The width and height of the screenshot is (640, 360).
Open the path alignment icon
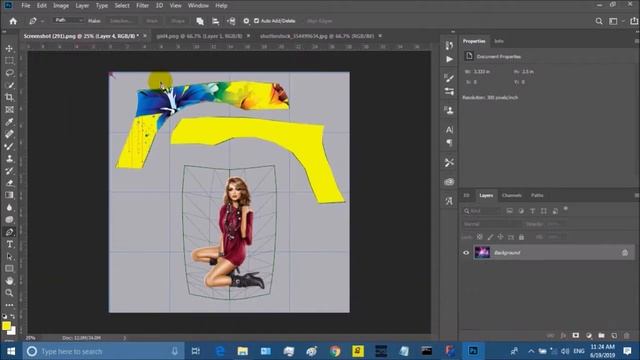[215, 21]
